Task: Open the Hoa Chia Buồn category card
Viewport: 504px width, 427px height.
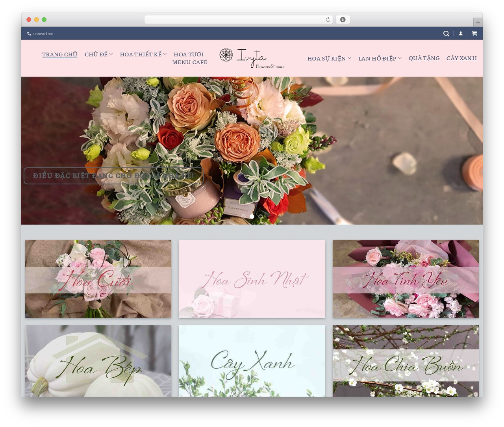Action: (406, 361)
